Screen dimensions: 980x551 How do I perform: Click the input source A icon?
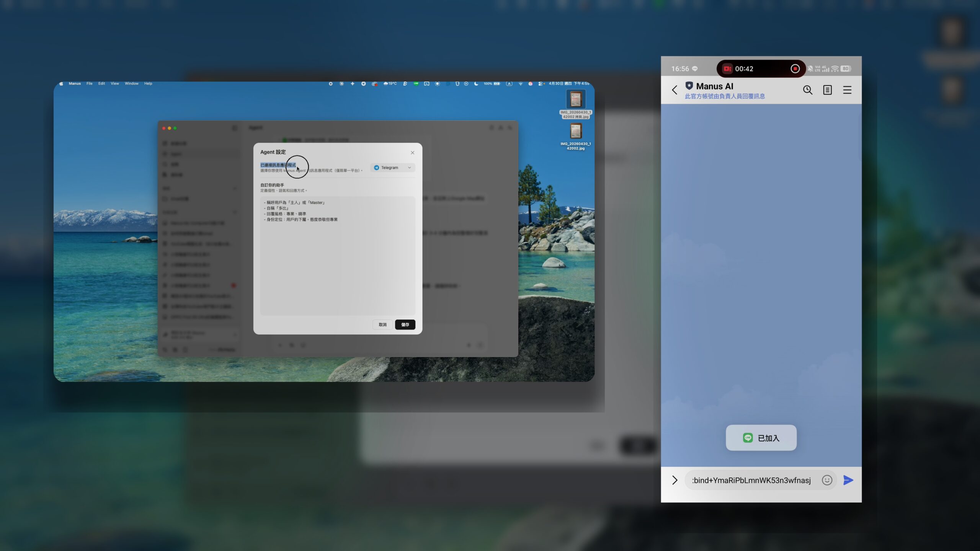tap(509, 83)
